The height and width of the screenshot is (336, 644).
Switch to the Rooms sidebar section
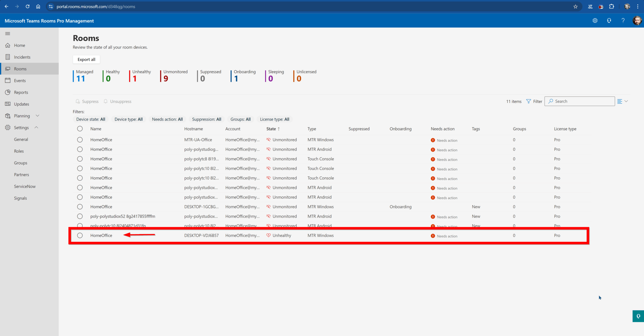20,69
